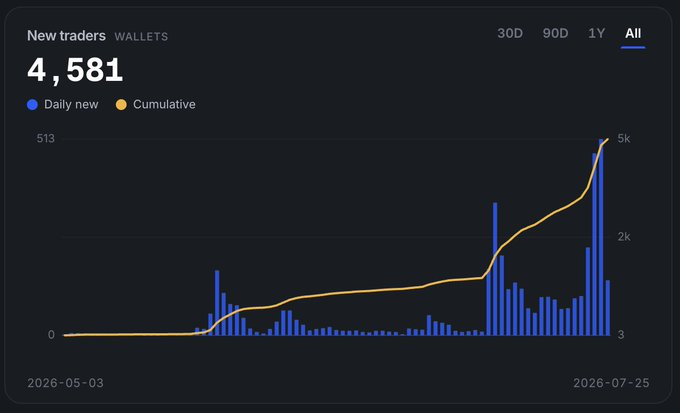This screenshot has height=413, width=680.
Task: Click the last, rightmost daily bar
Action: pos(608,308)
